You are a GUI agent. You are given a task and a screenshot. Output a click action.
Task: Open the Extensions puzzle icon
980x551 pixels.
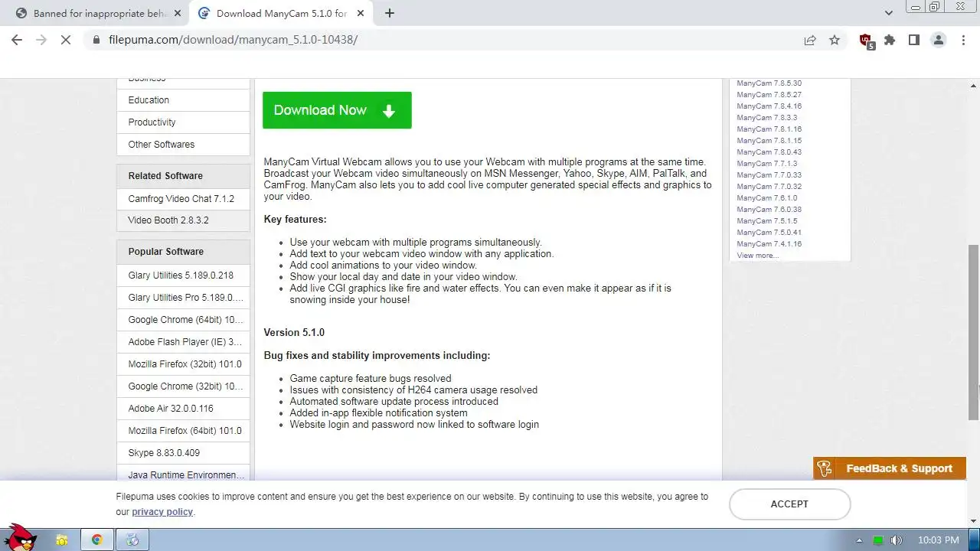[890, 40]
